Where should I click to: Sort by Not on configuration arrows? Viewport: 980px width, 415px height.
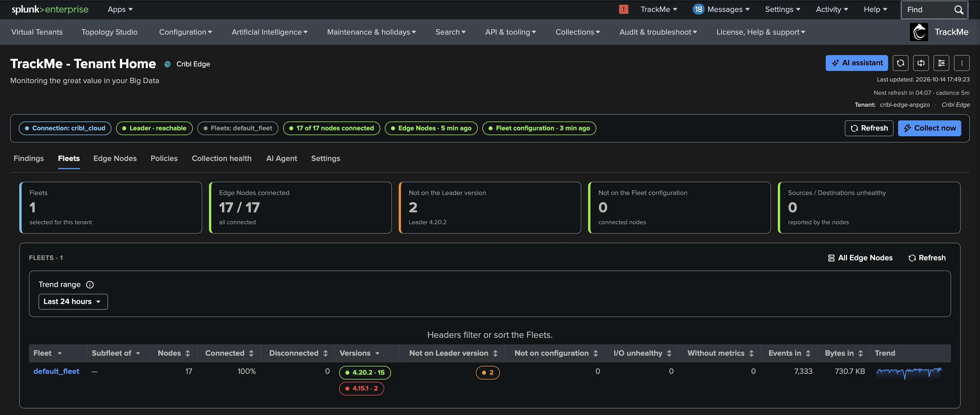(x=596, y=353)
